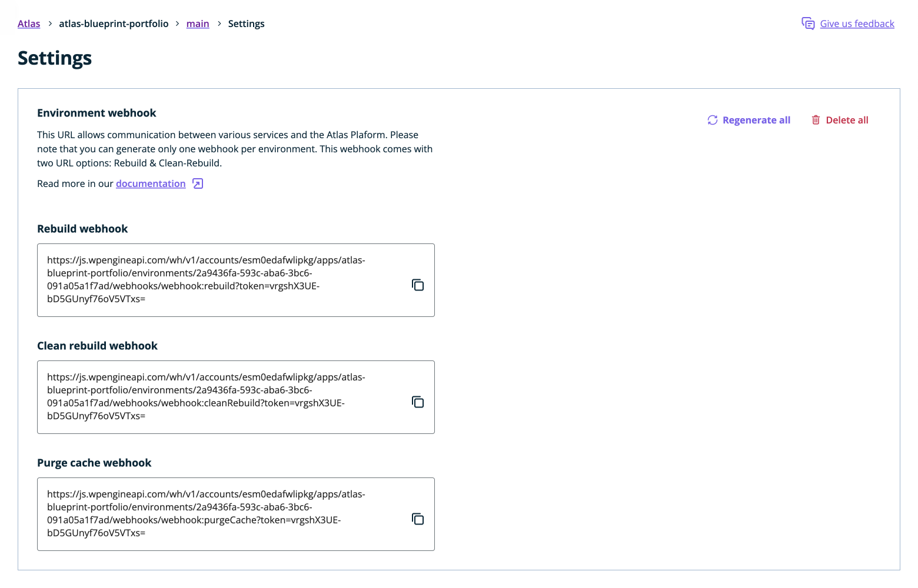Click inside the Purge cache webhook URL field
918x588 pixels.
click(x=236, y=514)
